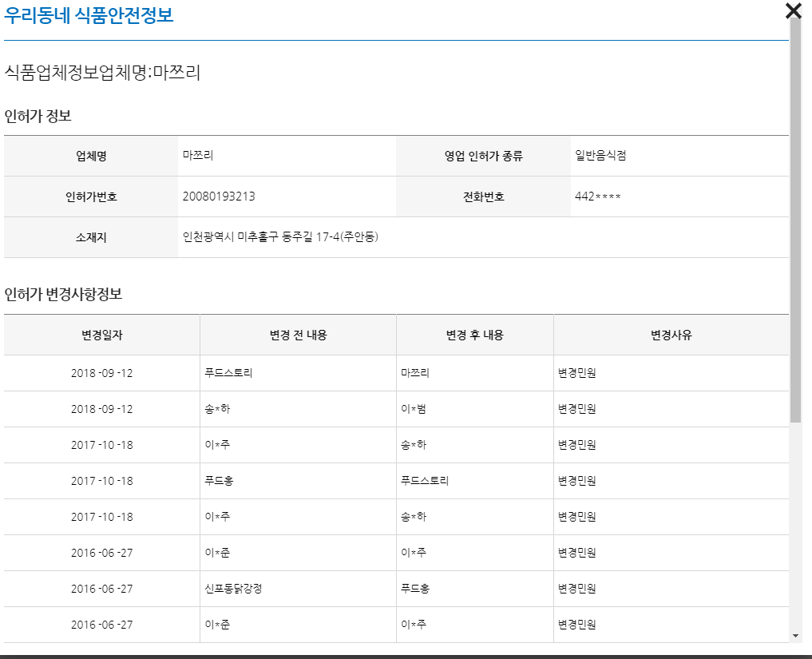Select the 마쯔리 value beside 업체명
Viewport: 812px width, 659px height.
click(198, 155)
